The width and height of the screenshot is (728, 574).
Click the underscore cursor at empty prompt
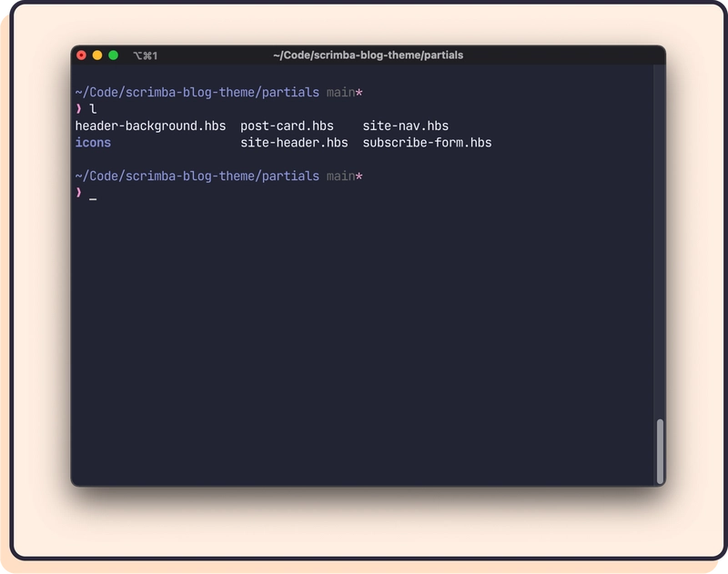coord(93,196)
